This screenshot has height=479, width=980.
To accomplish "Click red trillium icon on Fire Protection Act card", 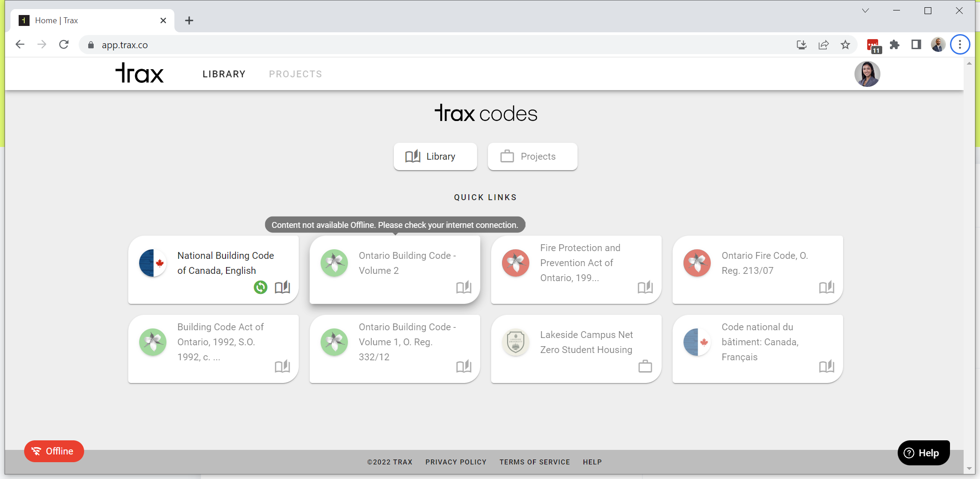I will tap(516, 263).
